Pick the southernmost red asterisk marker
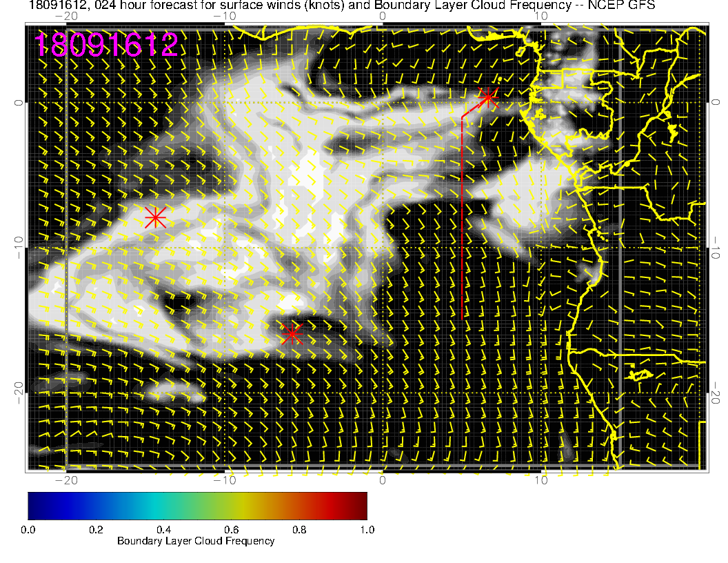This screenshot has height=563, width=728. [x=292, y=334]
